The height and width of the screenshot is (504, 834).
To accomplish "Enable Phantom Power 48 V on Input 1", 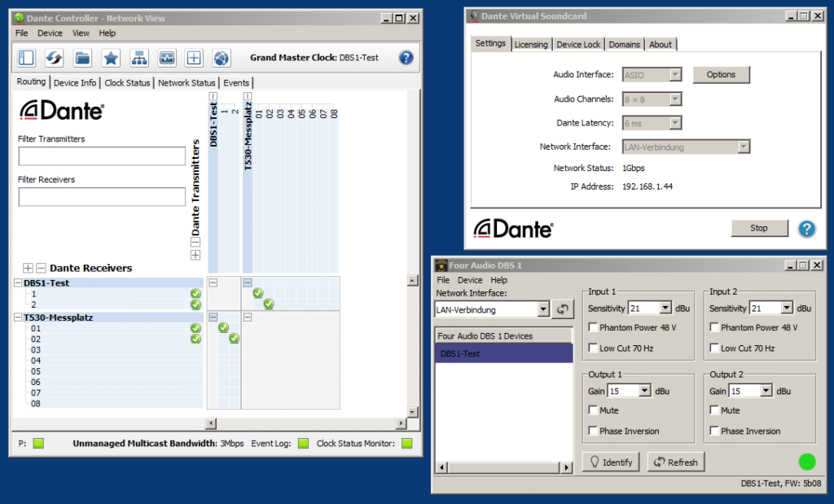I will coord(594,327).
